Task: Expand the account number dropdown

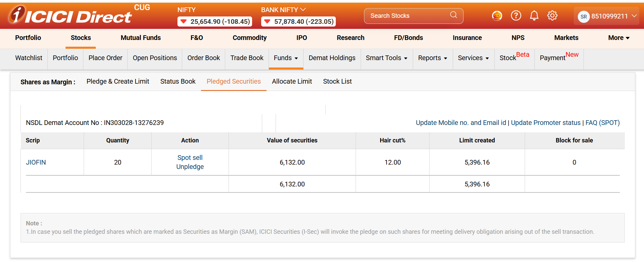Action: tap(634, 16)
